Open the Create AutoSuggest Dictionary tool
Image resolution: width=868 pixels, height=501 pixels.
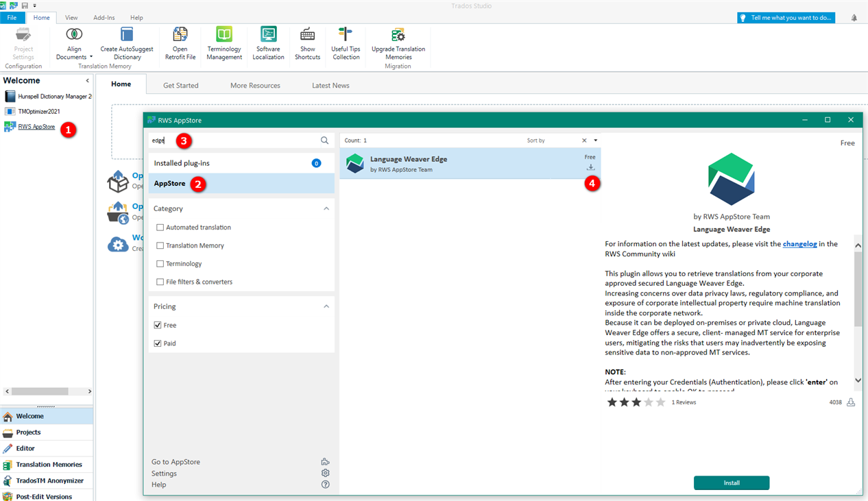[126, 42]
